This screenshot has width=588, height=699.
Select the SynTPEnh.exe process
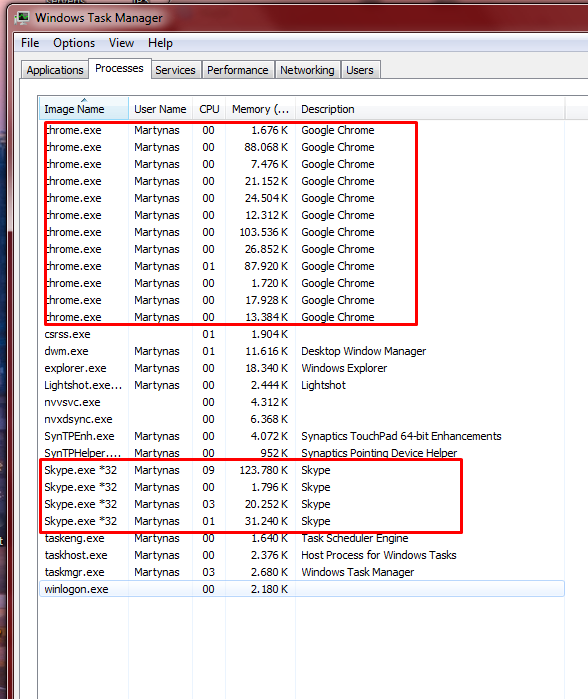click(x=302, y=436)
